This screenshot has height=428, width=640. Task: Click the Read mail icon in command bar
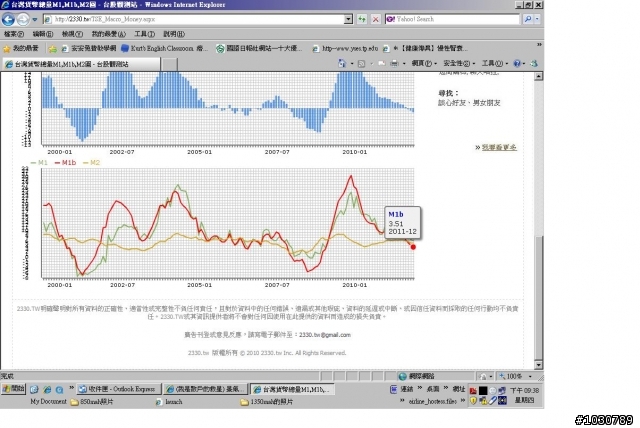tap(382, 63)
